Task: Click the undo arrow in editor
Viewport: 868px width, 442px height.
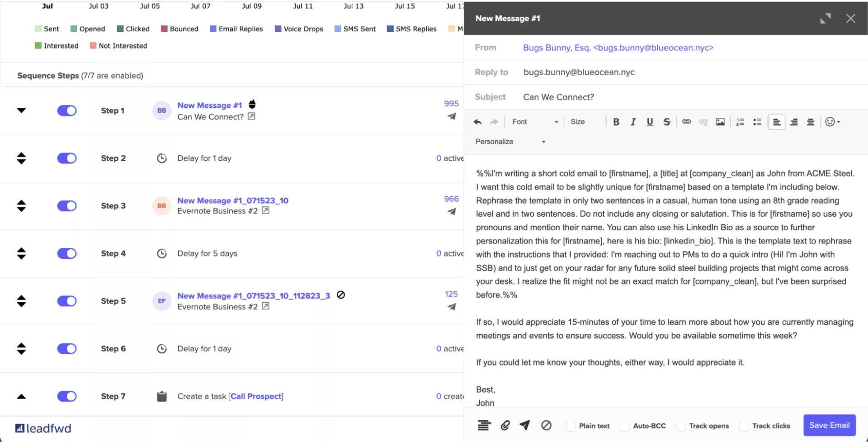Action: click(x=477, y=122)
